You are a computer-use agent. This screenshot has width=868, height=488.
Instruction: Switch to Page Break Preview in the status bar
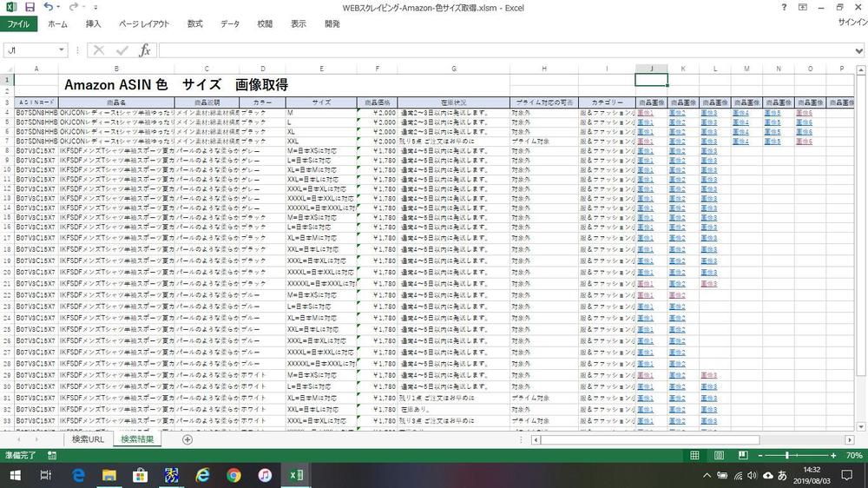point(743,455)
